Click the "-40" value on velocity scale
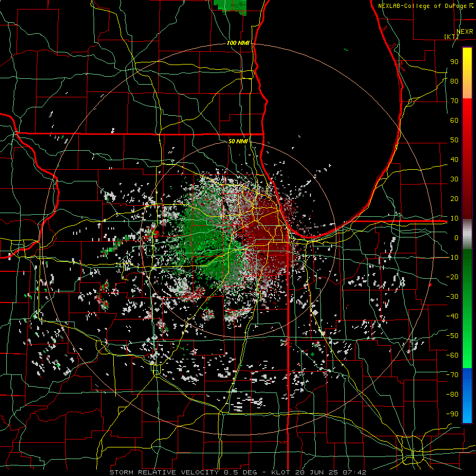Screen dimensions: 476x476 click(x=452, y=316)
